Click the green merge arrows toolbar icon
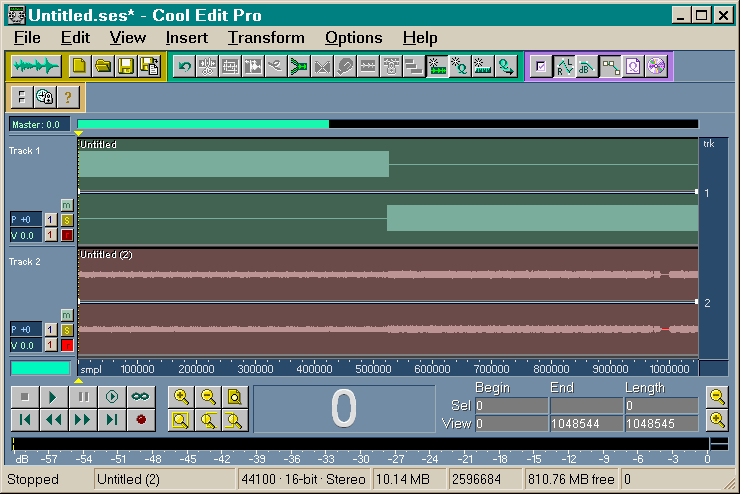 (x=299, y=67)
